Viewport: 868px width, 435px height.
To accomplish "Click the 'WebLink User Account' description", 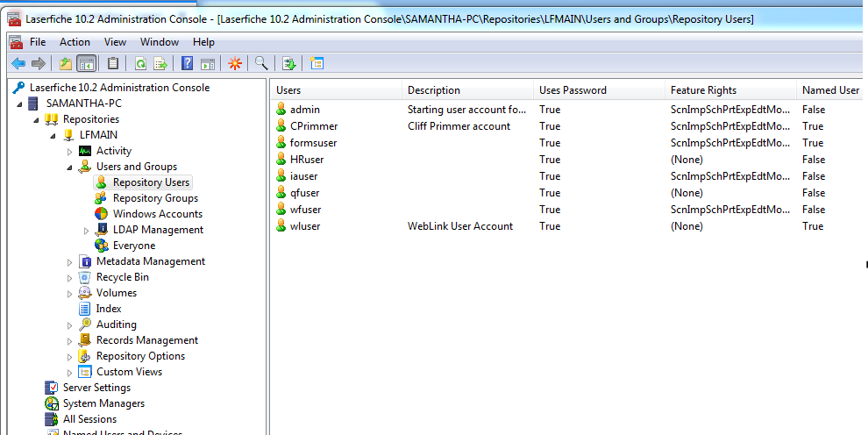I will [x=460, y=225].
